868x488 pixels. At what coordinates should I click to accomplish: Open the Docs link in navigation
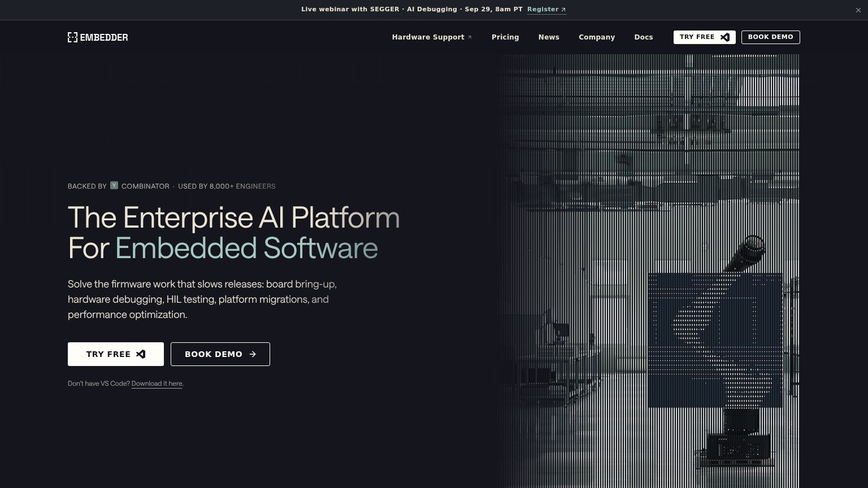click(x=644, y=37)
